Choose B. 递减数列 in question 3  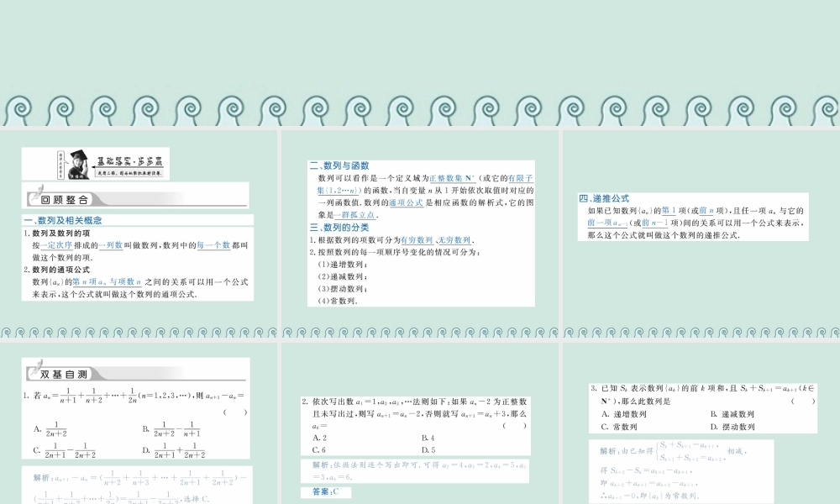(x=732, y=415)
